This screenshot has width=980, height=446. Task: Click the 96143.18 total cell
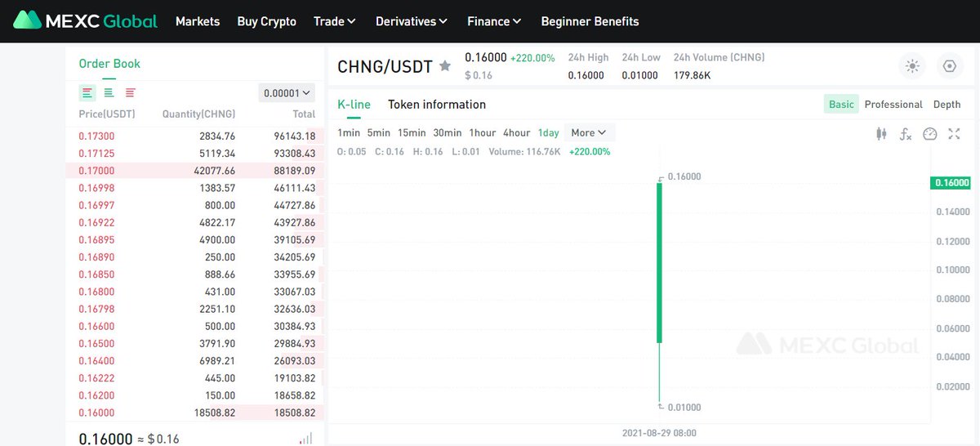click(x=296, y=136)
